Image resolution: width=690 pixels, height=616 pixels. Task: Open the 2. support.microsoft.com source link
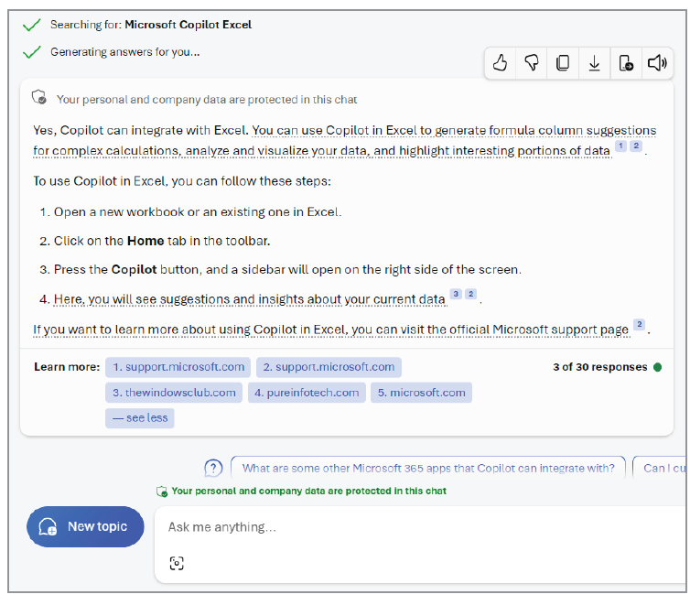click(x=329, y=367)
